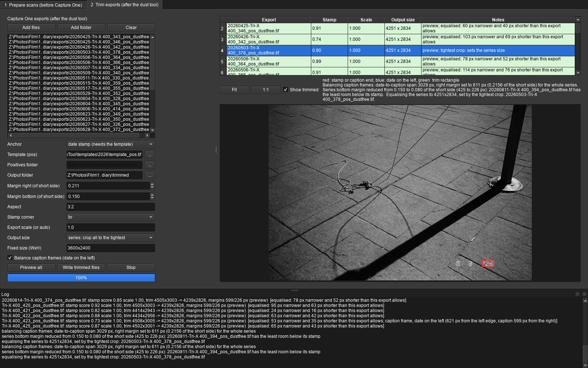588x368 pixels.
Task: Decrease Margin right value with down arrow
Action: tap(152, 188)
